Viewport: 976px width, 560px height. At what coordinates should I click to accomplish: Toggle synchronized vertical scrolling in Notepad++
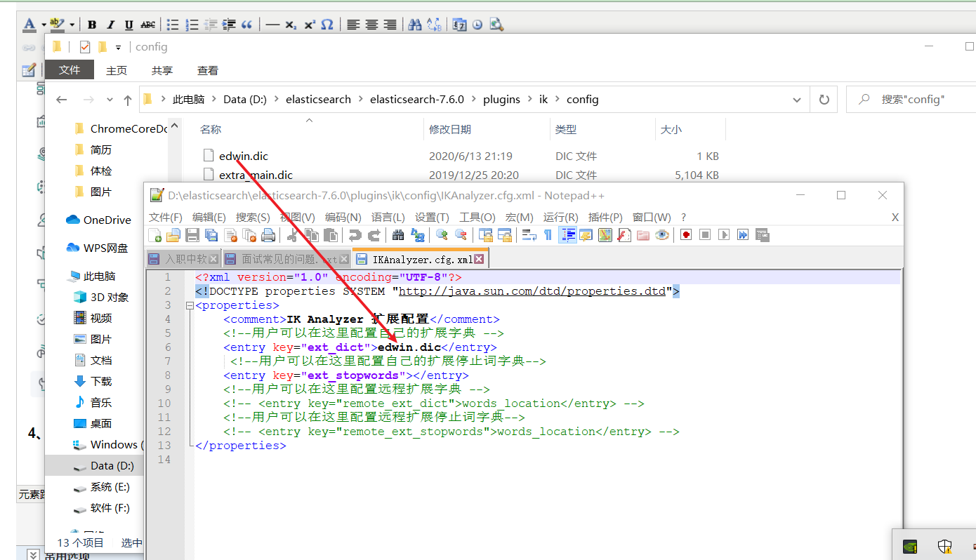[485, 235]
